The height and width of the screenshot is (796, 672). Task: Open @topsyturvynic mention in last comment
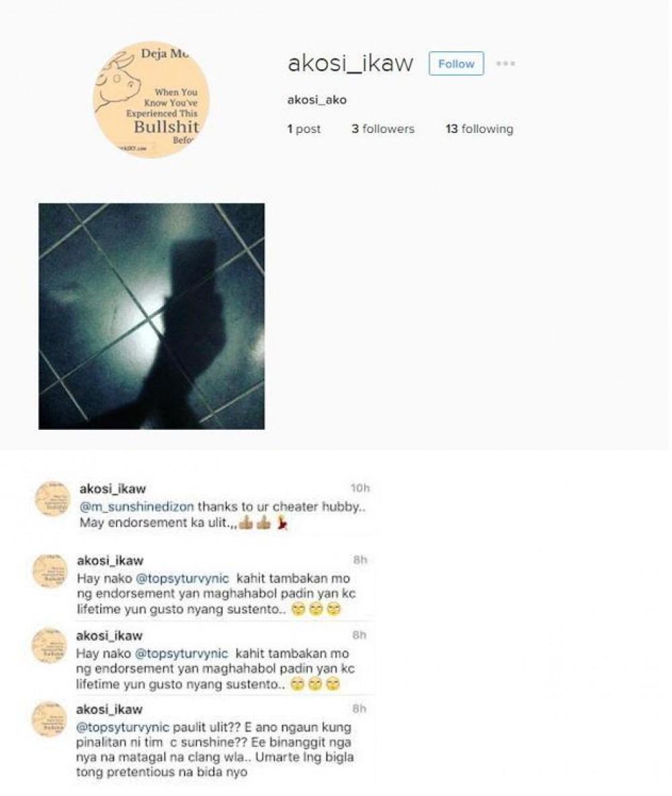(x=122, y=727)
